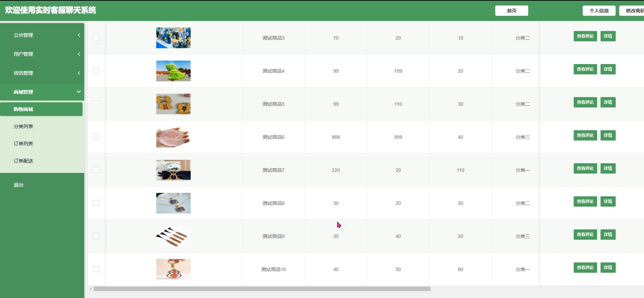This screenshot has width=644, height=298.
Task: View comments for 测试商品8
Action: (585, 202)
